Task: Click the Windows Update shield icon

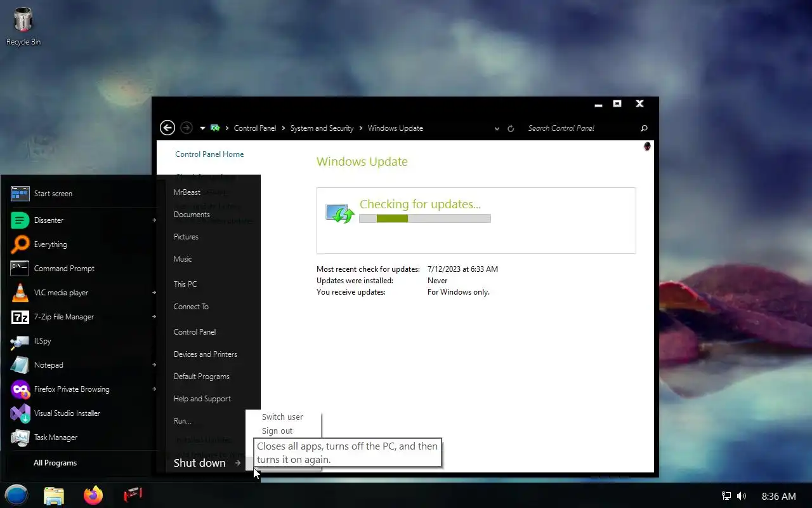Action: [x=340, y=213]
